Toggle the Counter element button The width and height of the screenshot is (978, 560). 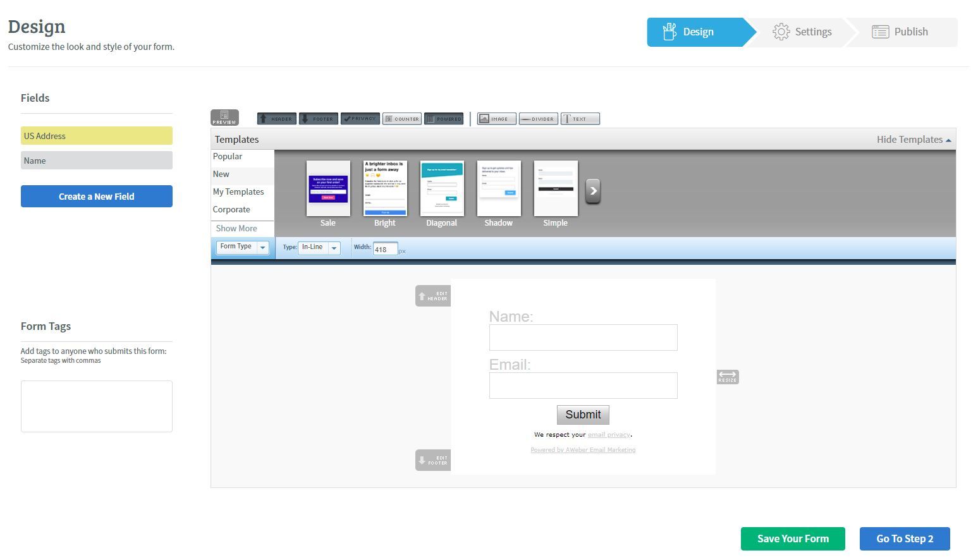point(402,119)
